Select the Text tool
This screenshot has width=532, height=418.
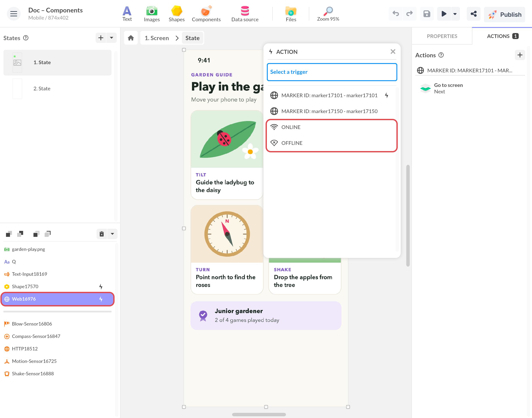(x=127, y=14)
